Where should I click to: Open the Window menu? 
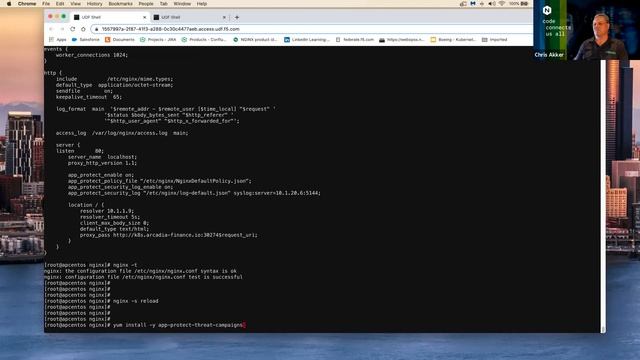click(x=182, y=4)
